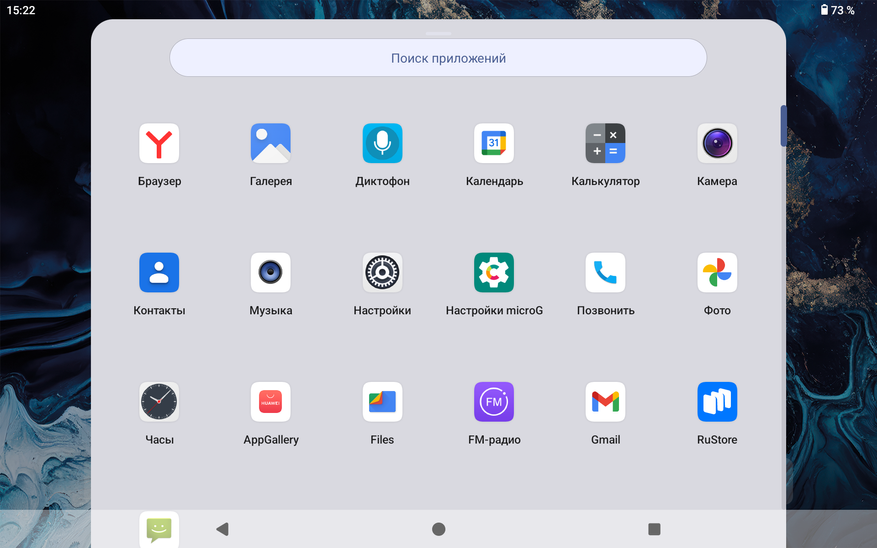Launch the FM-радио app
877x548 pixels.
tap(494, 402)
